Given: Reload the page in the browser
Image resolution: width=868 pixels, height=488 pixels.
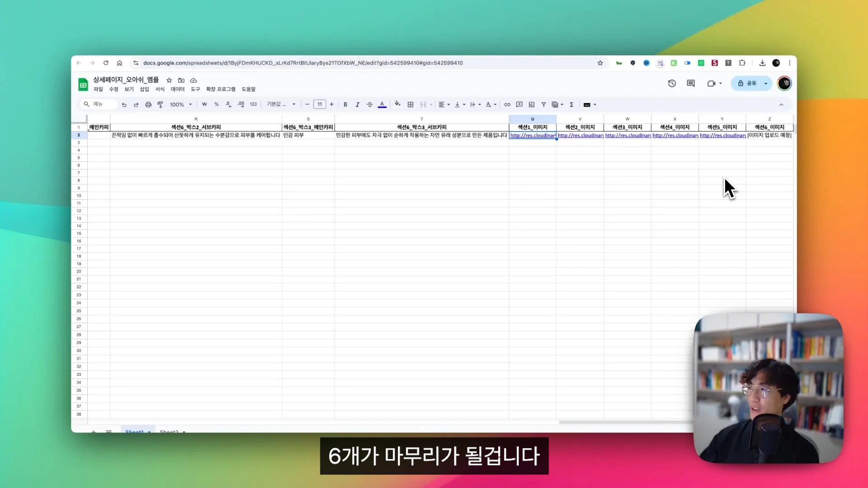Looking at the screenshot, I should pyautogui.click(x=106, y=63).
